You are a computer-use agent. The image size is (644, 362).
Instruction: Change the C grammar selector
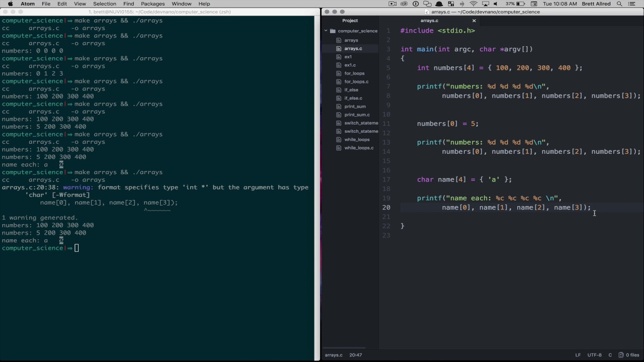pos(610,355)
